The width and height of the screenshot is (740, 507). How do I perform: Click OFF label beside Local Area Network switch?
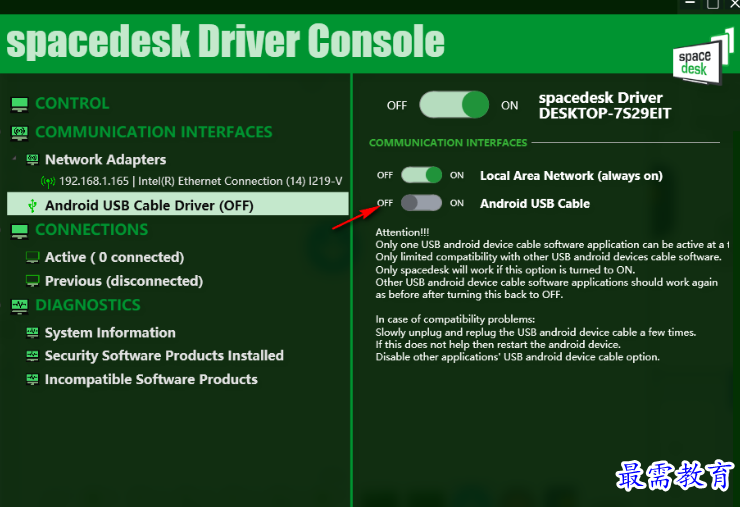[385, 175]
